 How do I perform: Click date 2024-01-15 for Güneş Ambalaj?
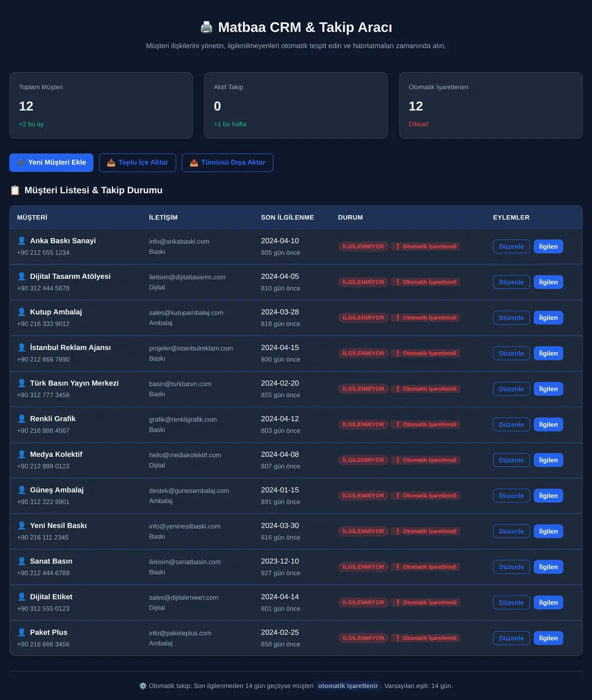(x=280, y=490)
